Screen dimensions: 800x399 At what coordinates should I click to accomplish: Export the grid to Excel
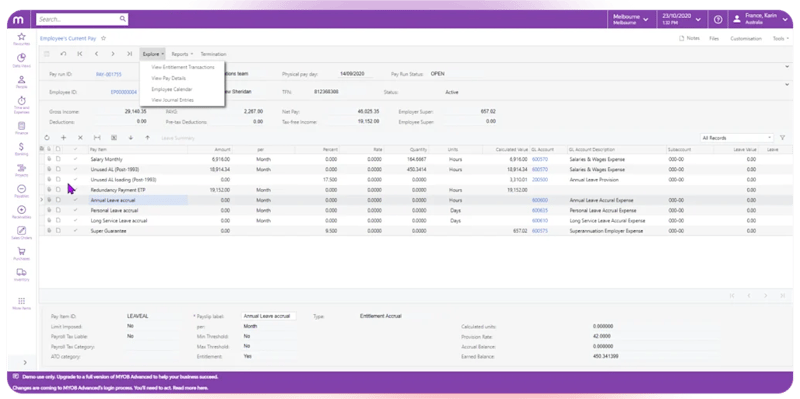(x=114, y=138)
